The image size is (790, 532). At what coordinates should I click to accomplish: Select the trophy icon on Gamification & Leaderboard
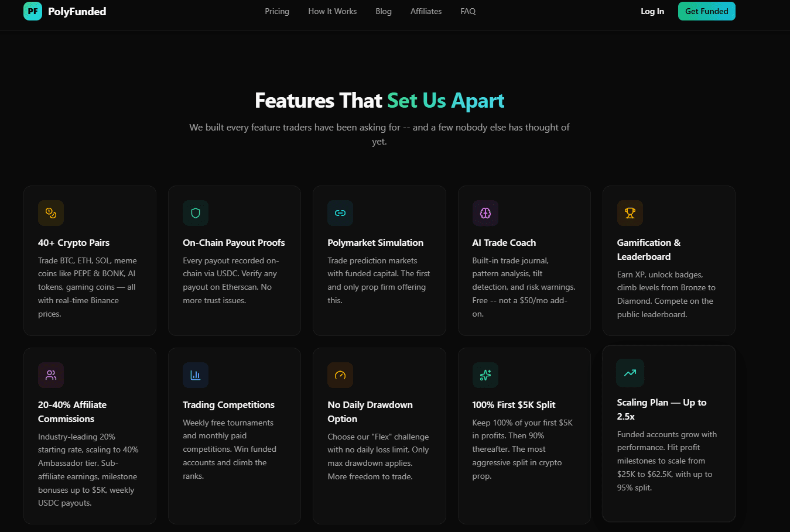tap(630, 213)
